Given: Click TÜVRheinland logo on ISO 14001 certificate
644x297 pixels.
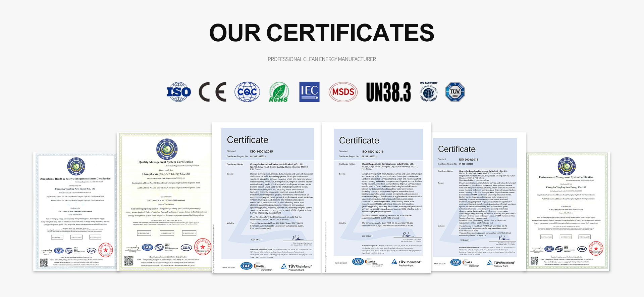Looking at the screenshot, I should tap(297, 267).
